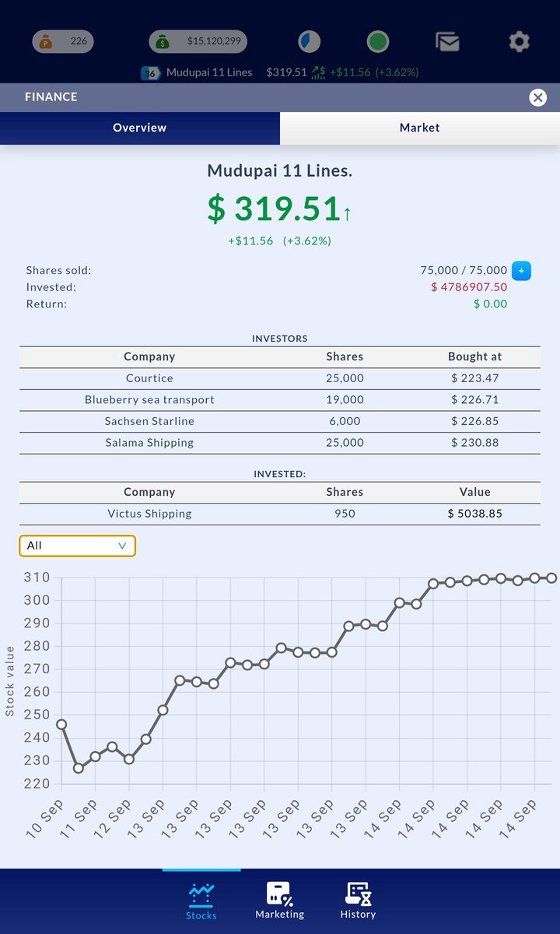
Task: Open the blue pie chart indicator
Action: [x=310, y=41]
